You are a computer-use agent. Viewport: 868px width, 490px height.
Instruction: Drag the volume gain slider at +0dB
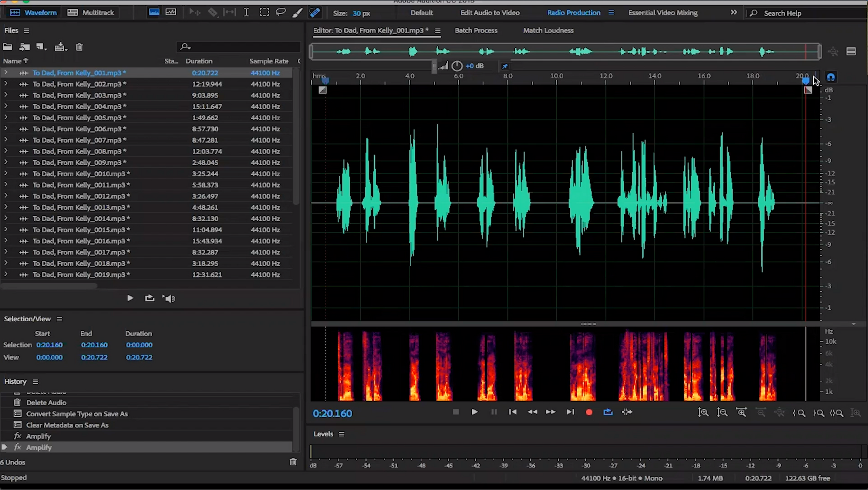point(456,66)
